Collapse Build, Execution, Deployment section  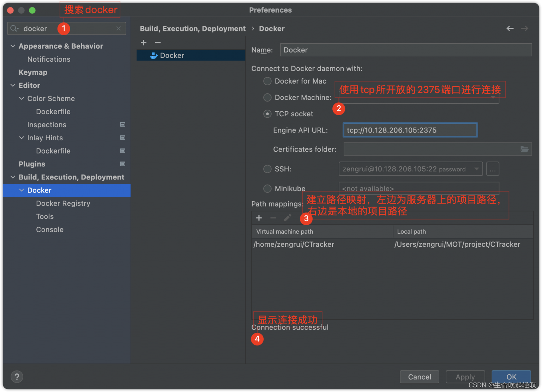coord(13,177)
